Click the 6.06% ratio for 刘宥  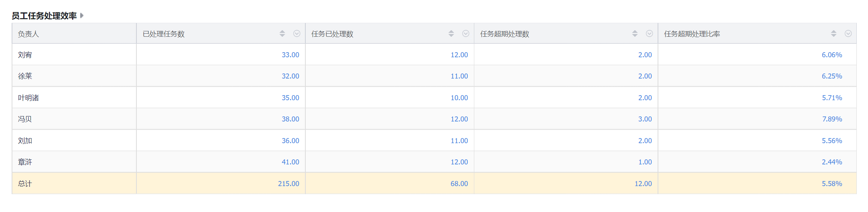832,55
